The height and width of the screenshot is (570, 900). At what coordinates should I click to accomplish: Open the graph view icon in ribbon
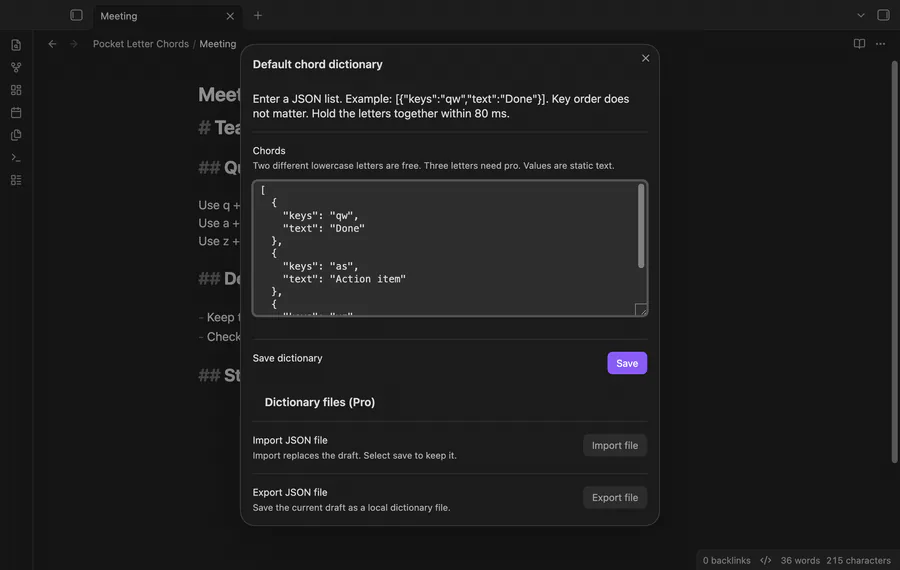click(16, 68)
